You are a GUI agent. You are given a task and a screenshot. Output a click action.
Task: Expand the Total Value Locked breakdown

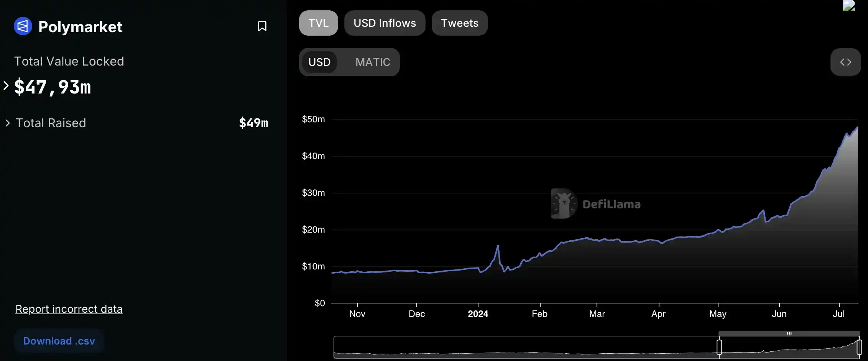[x=6, y=85]
